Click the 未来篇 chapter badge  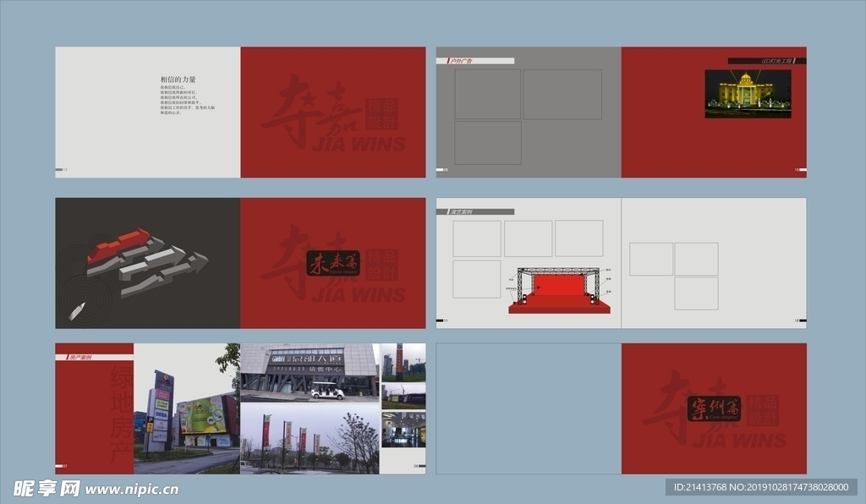[332, 263]
